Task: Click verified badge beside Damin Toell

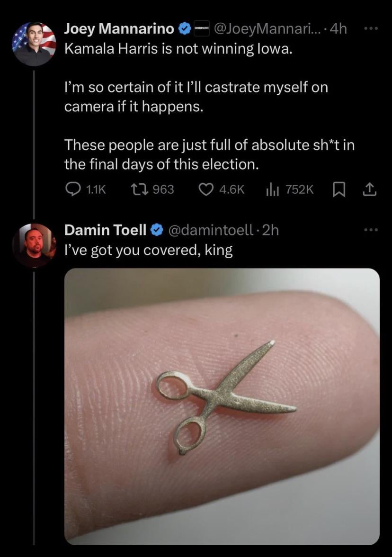Action: click(x=156, y=230)
